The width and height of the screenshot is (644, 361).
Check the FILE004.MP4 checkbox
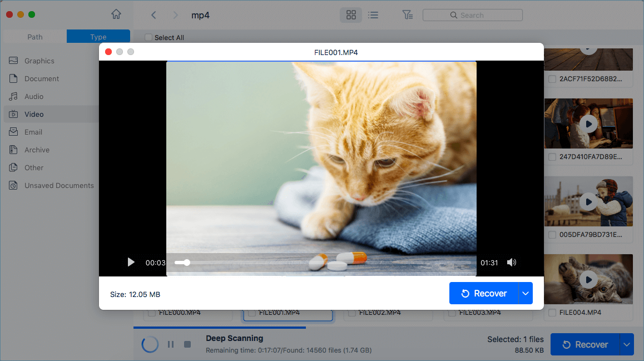pyautogui.click(x=552, y=313)
